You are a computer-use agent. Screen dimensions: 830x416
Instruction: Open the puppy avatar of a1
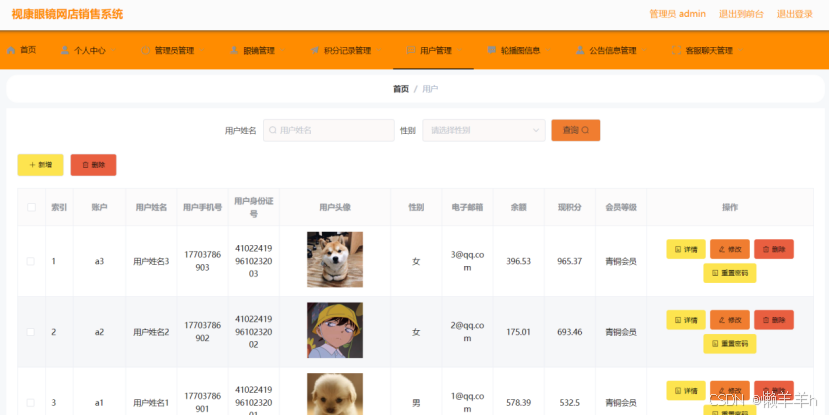point(335,394)
